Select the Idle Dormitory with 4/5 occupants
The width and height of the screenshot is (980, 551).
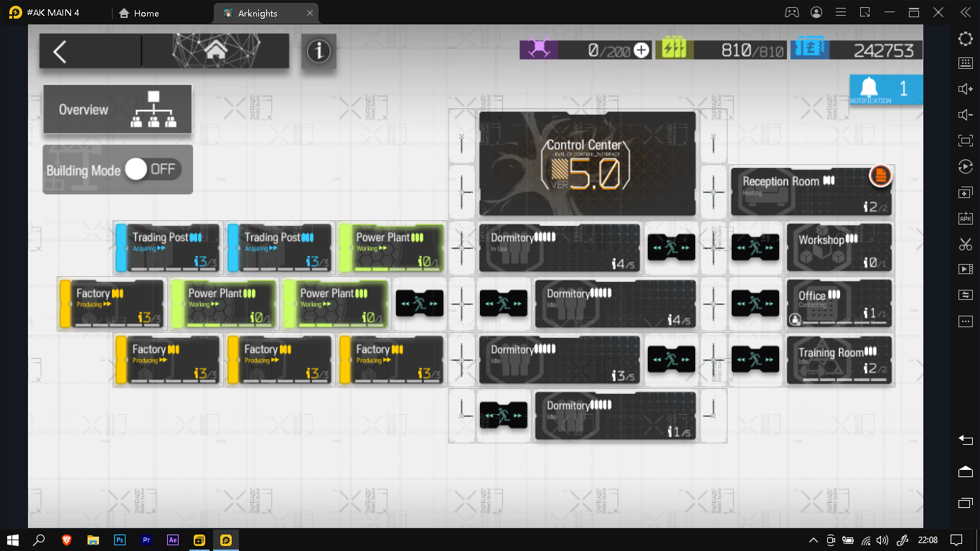616,303
